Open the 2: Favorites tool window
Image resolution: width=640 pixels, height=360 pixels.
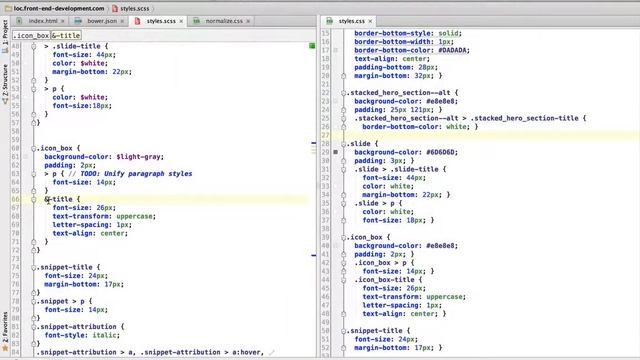[x=5, y=331]
